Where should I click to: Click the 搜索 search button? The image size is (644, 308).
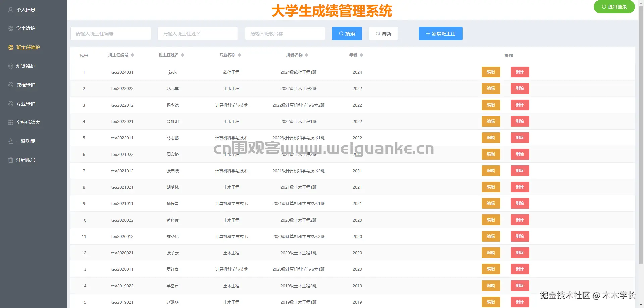(347, 34)
